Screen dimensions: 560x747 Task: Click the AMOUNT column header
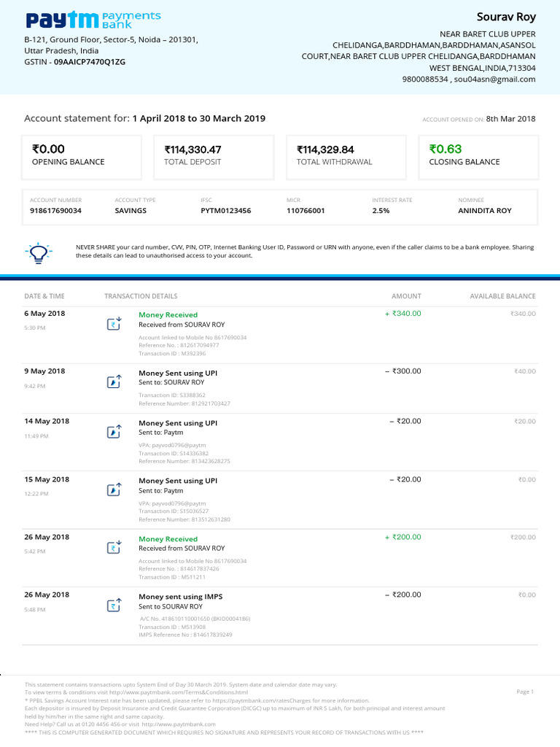pyautogui.click(x=406, y=296)
